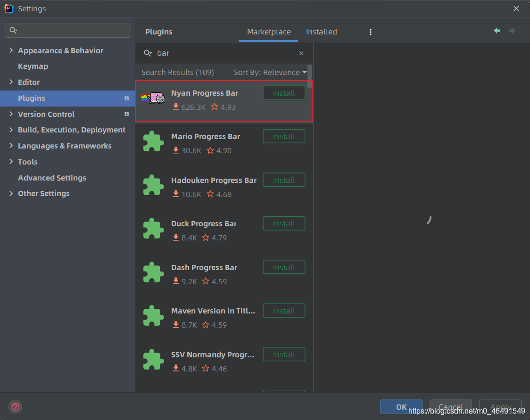Expand the Tools settings node
This screenshot has width=530, height=420.
pos(11,162)
